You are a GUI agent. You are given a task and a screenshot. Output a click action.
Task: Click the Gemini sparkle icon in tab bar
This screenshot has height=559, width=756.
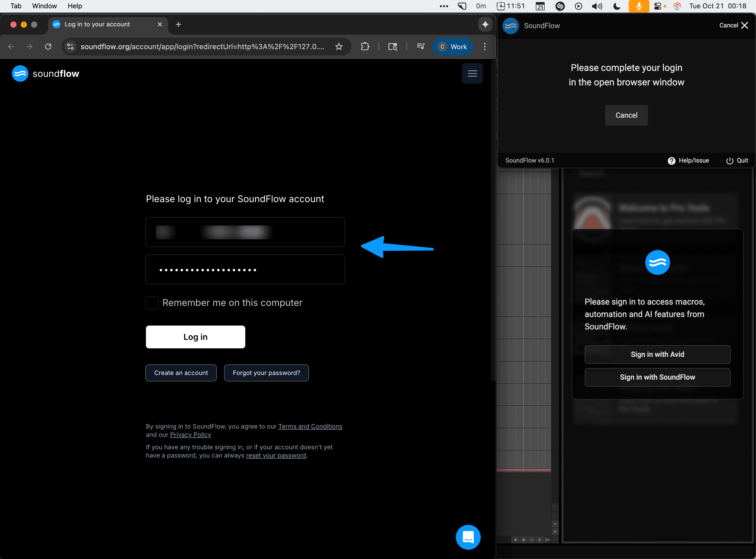(x=485, y=24)
